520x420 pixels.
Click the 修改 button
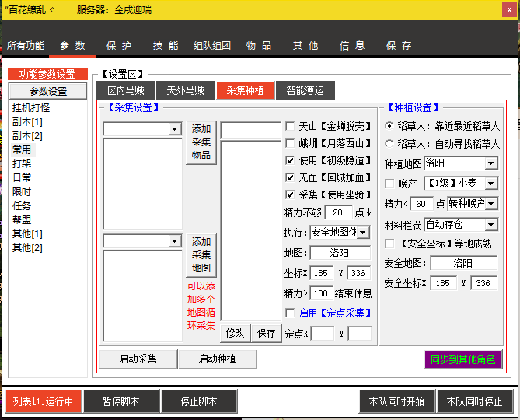(235, 334)
